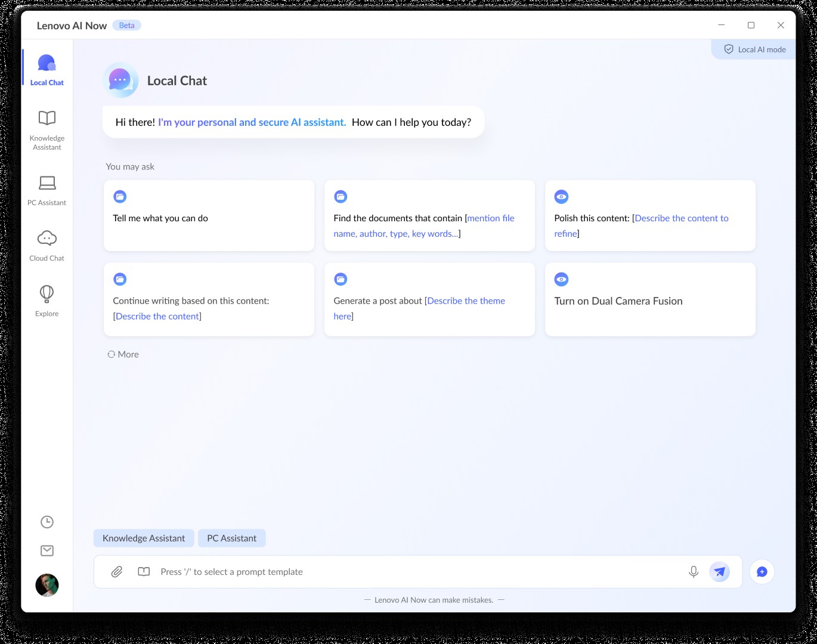Click folder icon on 'Tell me' card
Screen dimensions: 817x644
pyautogui.click(x=120, y=197)
